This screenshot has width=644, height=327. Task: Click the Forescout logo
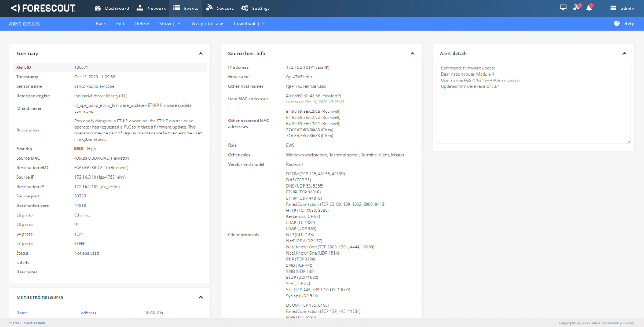click(43, 8)
